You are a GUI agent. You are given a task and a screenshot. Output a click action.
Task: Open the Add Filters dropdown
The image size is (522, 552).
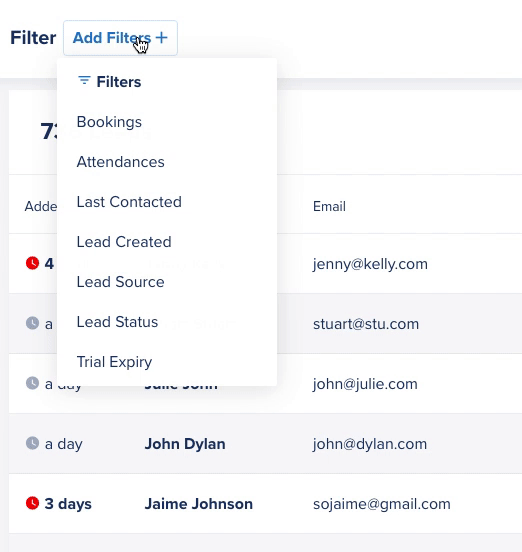120,38
